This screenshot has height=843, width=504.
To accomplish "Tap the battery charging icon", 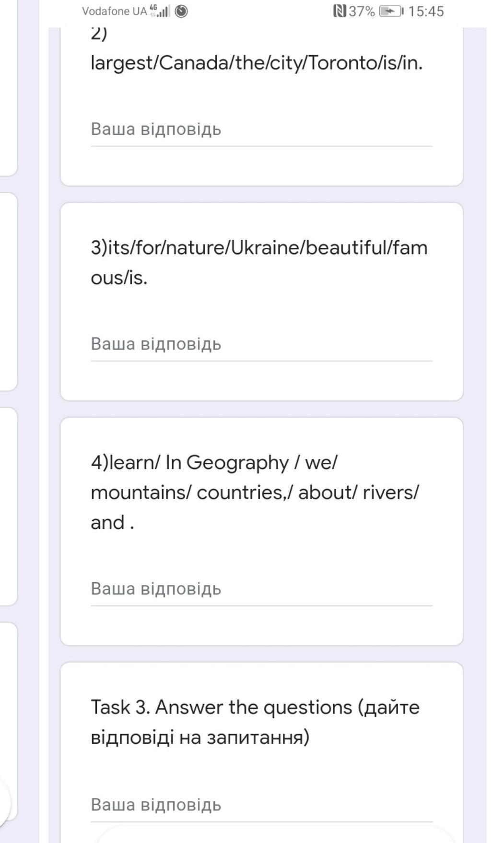I will (391, 11).
